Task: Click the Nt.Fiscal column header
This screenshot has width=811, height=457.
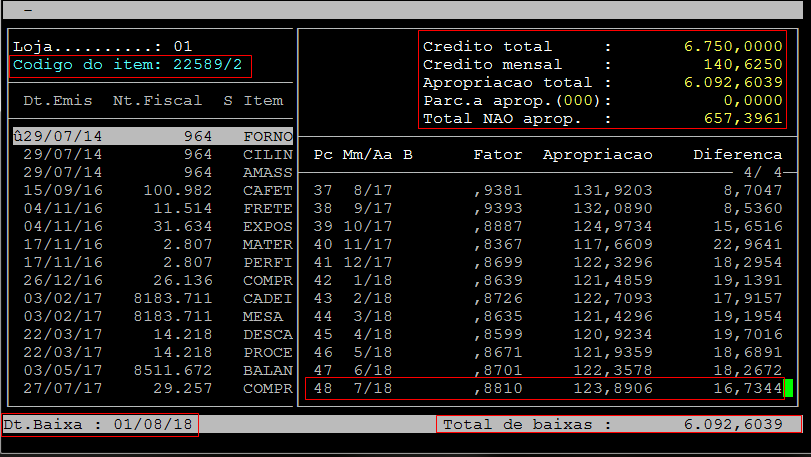Action: tap(157, 100)
